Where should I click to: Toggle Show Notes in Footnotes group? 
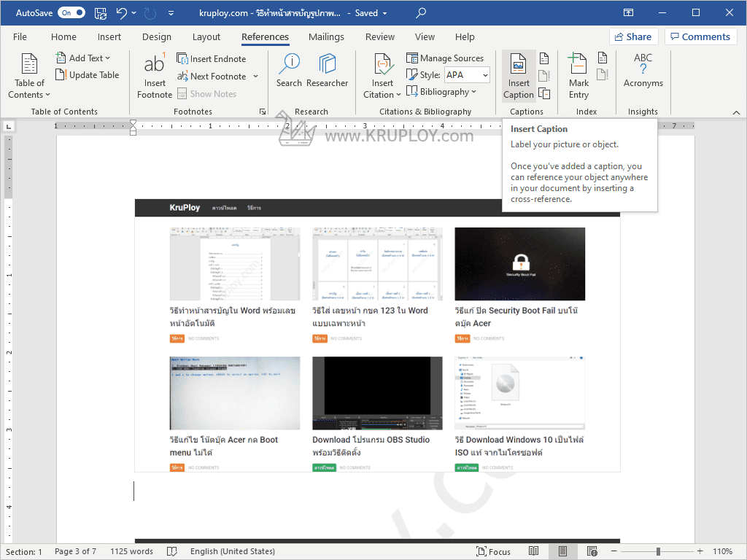coord(206,94)
